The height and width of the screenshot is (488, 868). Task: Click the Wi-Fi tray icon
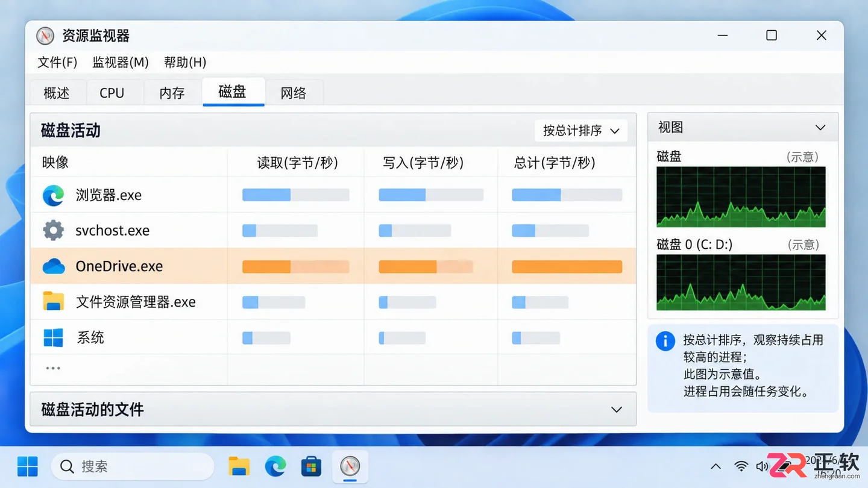[x=741, y=466]
